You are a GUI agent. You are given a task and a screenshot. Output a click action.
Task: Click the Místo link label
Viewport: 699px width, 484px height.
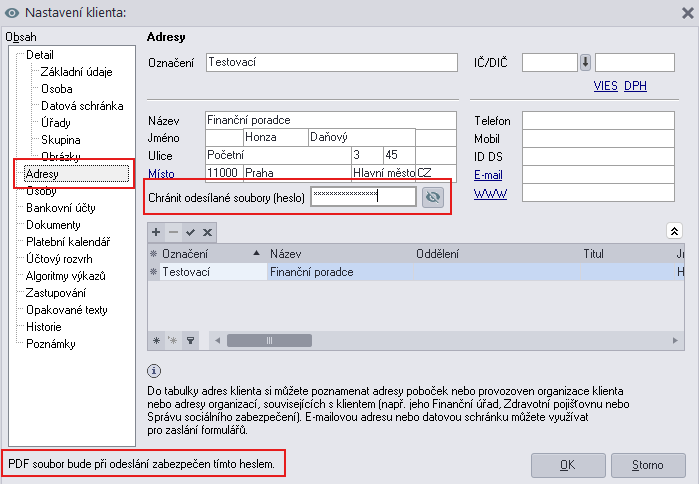162,174
